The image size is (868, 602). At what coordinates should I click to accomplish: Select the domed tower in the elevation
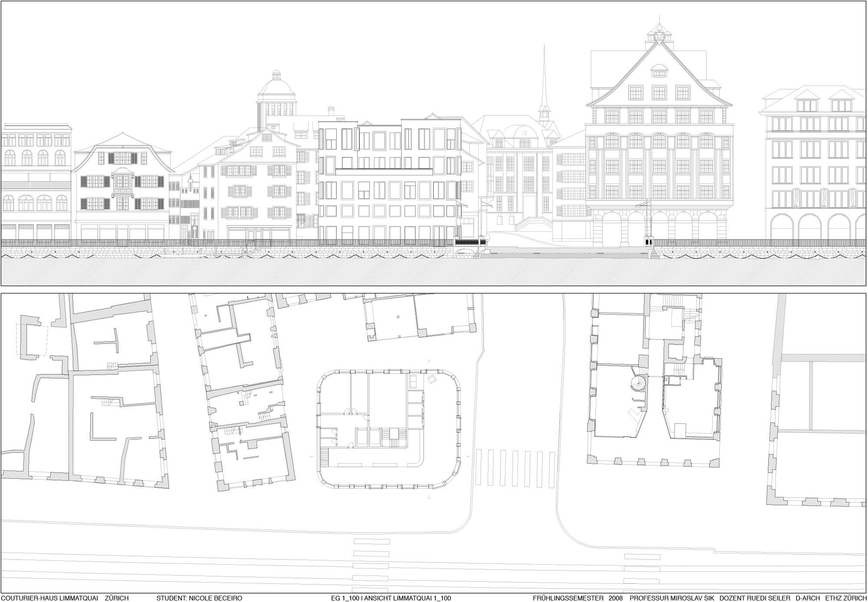[x=276, y=100]
